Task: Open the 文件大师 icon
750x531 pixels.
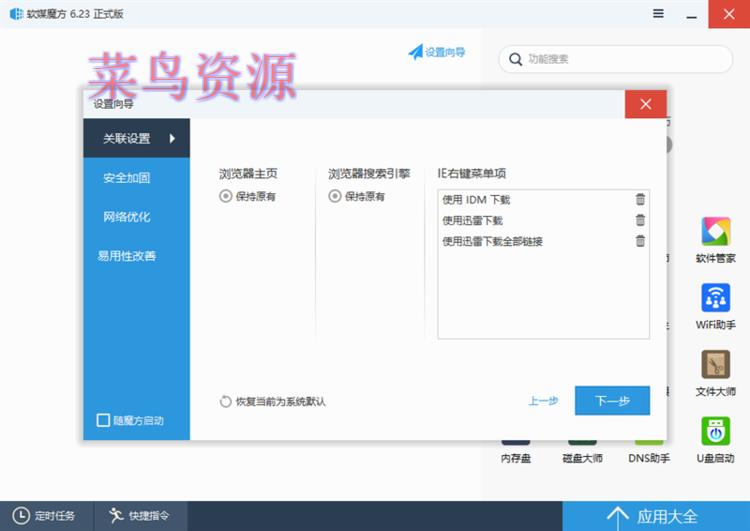Action: pyautogui.click(x=716, y=365)
